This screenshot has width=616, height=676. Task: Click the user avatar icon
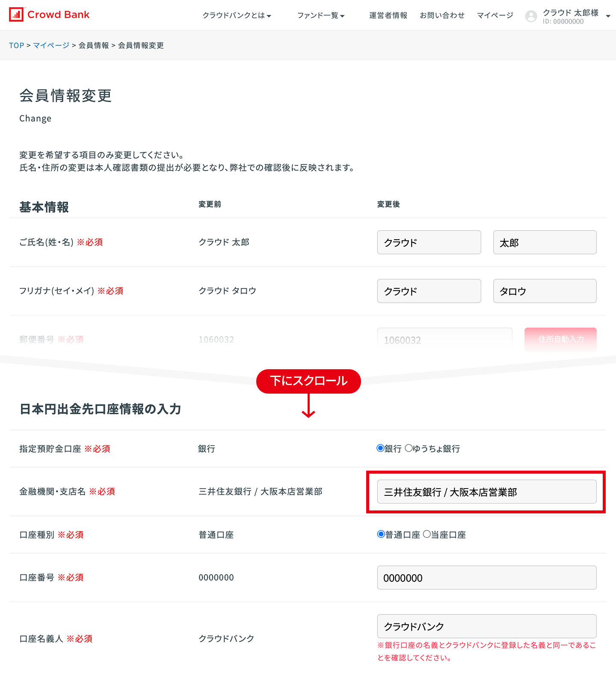pos(531,16)
